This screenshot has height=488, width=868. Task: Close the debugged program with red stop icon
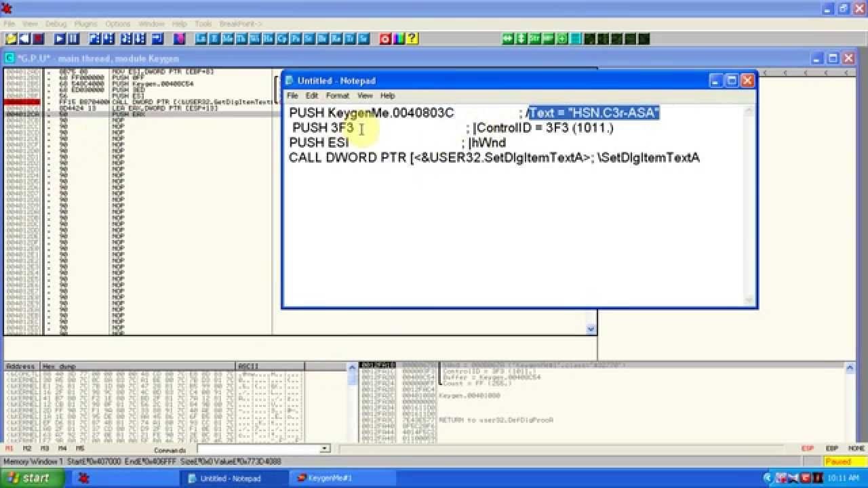point(38,39)
